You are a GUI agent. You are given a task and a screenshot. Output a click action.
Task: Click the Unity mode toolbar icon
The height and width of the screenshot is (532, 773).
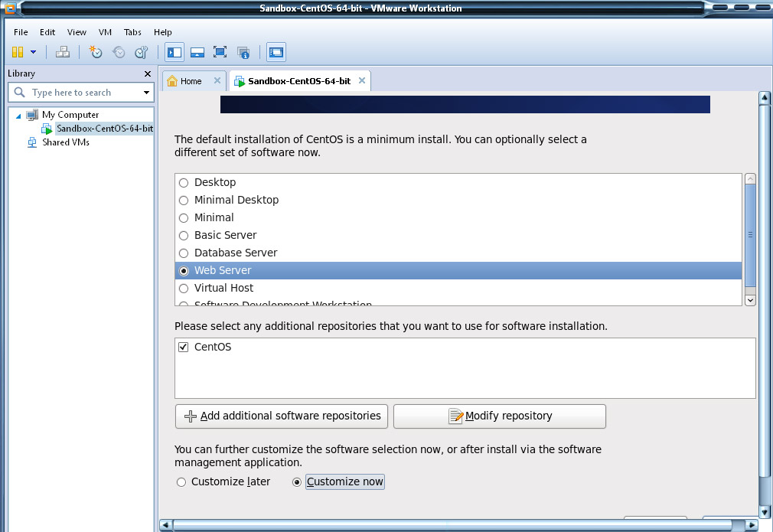coord(243,52)
